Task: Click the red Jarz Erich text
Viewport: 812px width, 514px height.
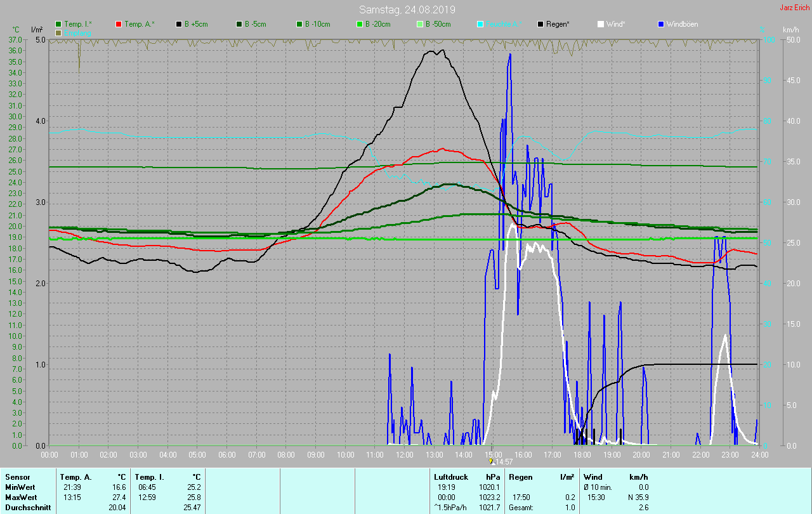Action: pos(794,8)
